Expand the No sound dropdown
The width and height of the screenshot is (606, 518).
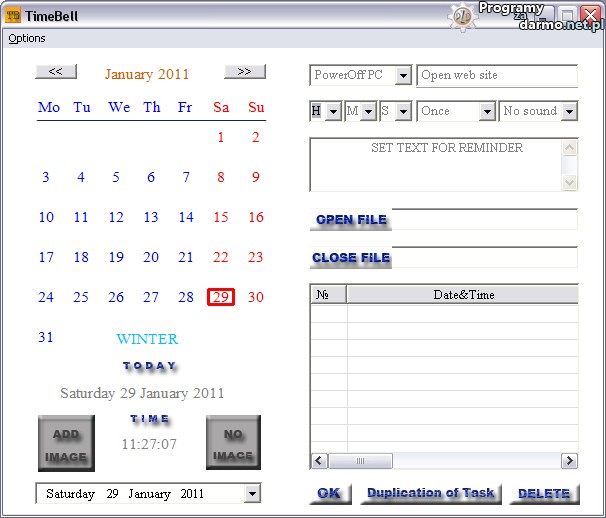point(569,112)
